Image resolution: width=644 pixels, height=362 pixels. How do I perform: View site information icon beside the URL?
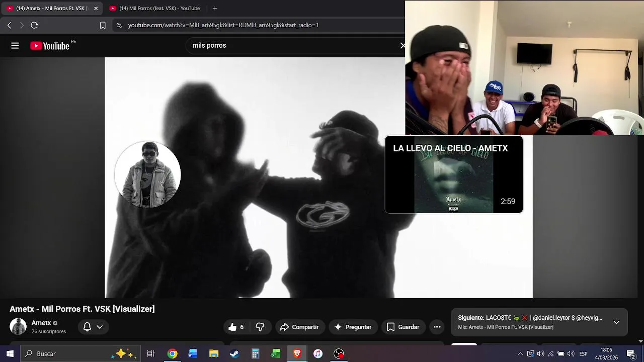tap(119, 25)
